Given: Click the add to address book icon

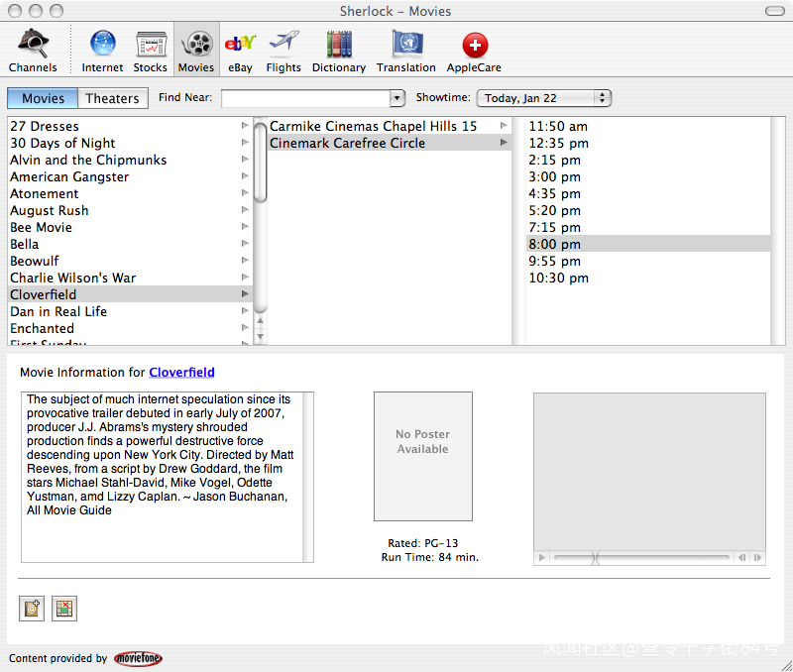Looking at the screenshot, I should point(33,609).
